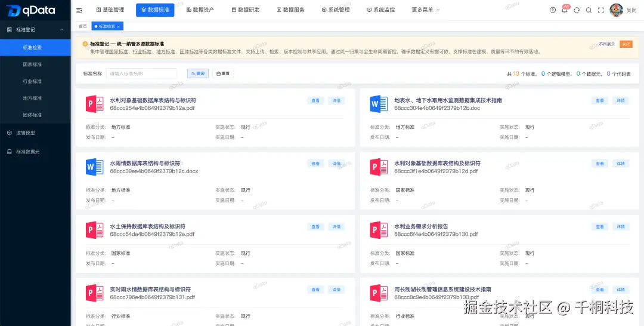Open the 基础管理 top menu
Screen dimensions: 644x326
(x=110, y=10)
